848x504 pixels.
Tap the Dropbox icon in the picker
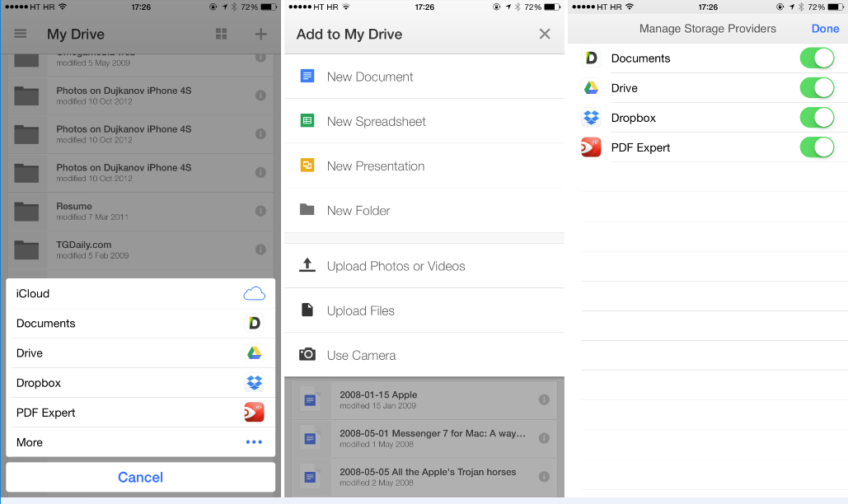point(254,382)
